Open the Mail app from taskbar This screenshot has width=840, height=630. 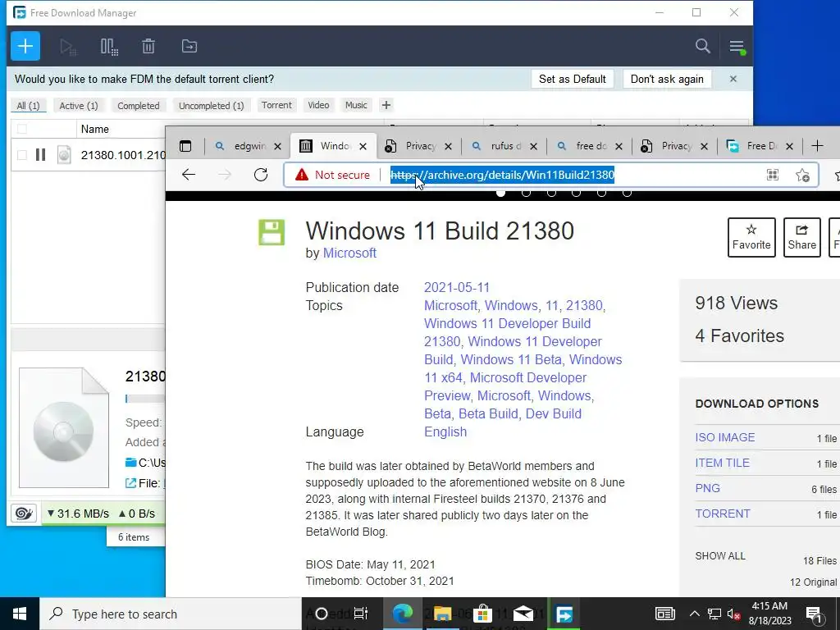(523, 614)
